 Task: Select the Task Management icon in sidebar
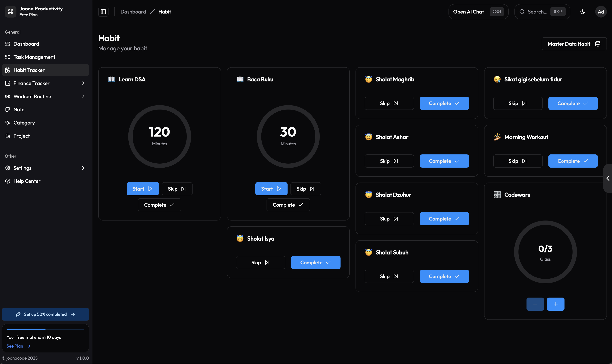[8, 57]
